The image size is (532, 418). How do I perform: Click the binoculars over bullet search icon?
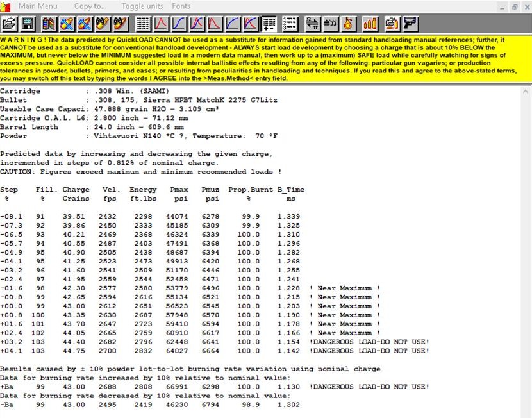[121, 24]
